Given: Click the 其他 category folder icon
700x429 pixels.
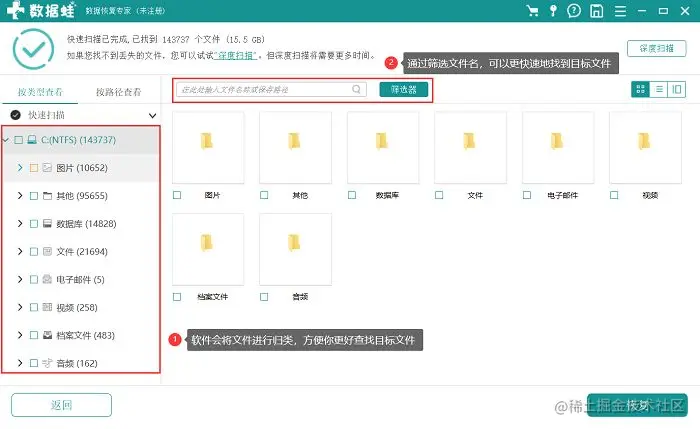Looking at the screenshot, I should (x=47, y=196).
